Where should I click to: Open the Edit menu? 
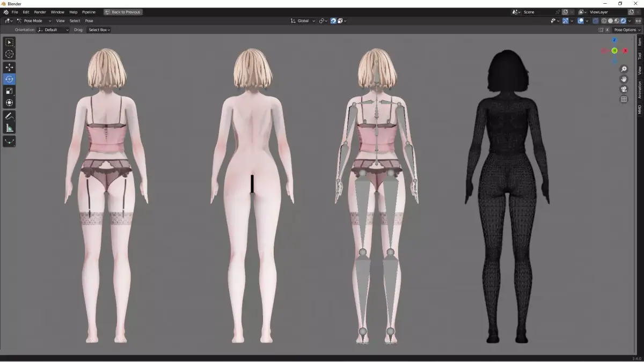point(26,12)
